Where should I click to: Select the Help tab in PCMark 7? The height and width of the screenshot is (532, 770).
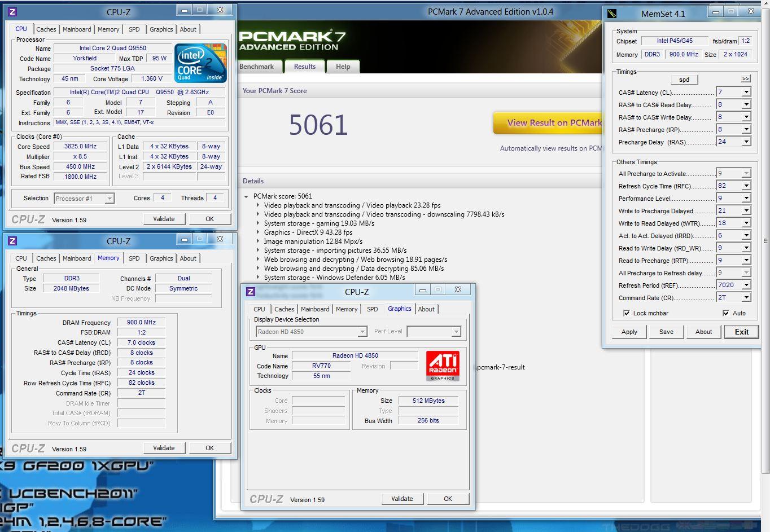(x=343, y=67)
